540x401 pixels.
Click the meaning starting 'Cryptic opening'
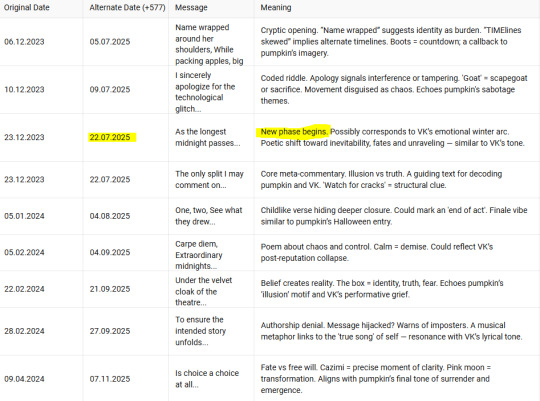391,42
